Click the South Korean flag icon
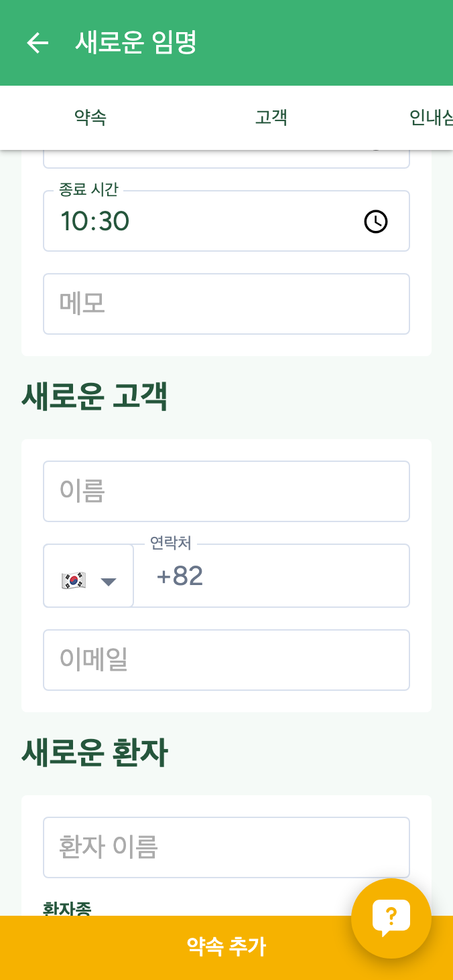The image size is (453, 980). [73, 580]
